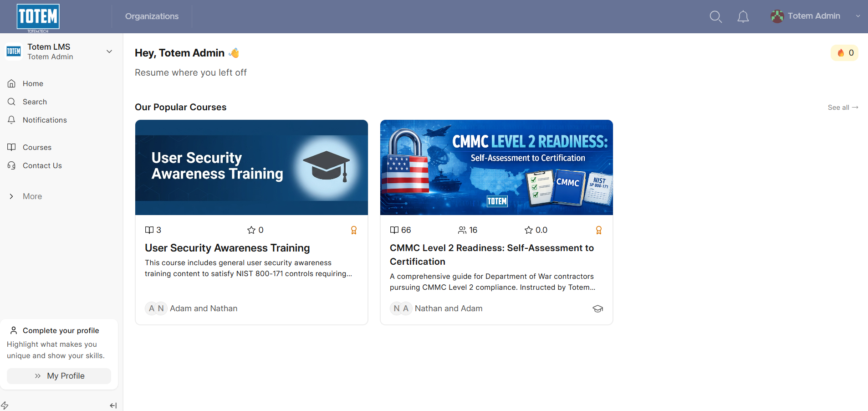Click the Resume where you left off text
The width and height of the screenshot is (868, 411).
pos(191,72)
